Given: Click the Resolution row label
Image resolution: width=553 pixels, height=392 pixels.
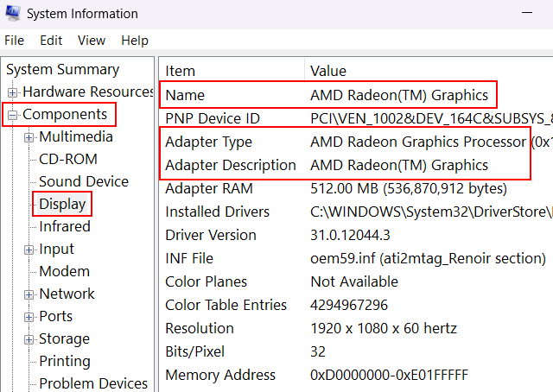Looking at the screenshot, I should (200, 328).
